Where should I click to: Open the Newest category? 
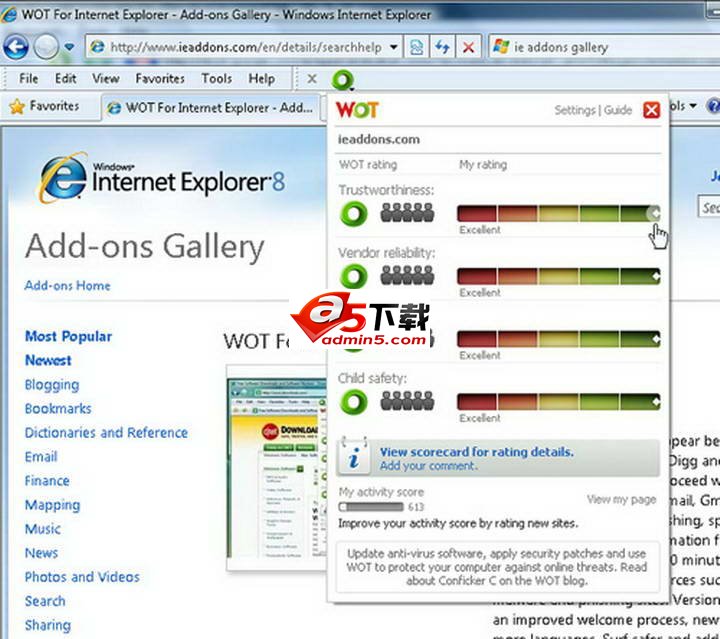[48, 360]
